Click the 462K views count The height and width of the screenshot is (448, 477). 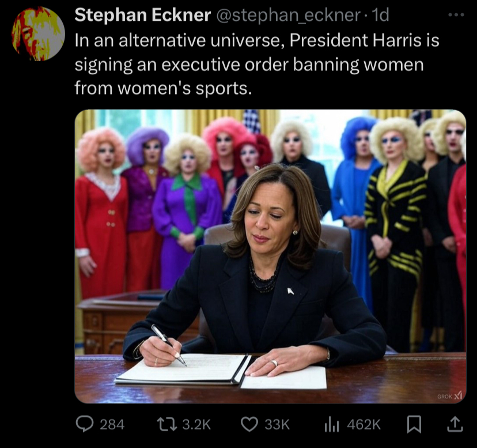click(x=364, y=424)
